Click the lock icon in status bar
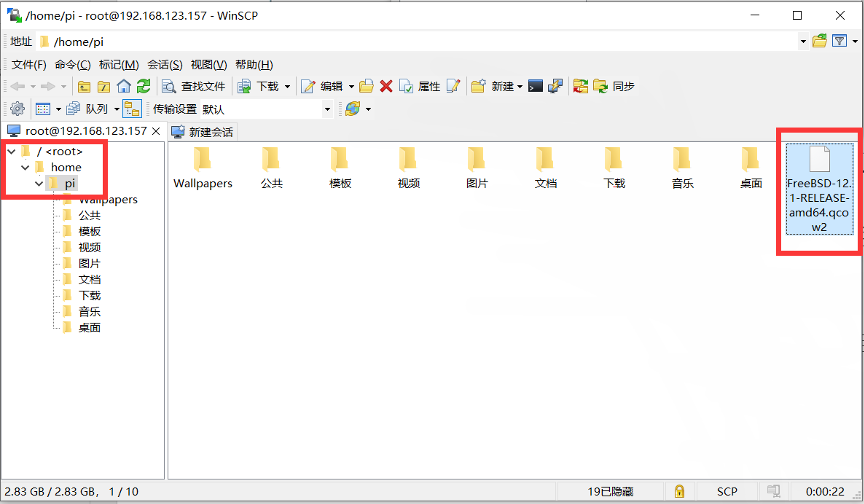Screen dimensions: 864x504 pos(679,491)
